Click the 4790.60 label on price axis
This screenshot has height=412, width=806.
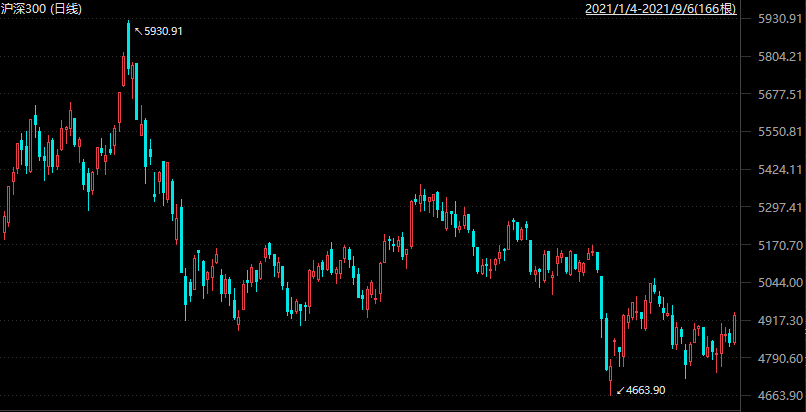point(780,358)
